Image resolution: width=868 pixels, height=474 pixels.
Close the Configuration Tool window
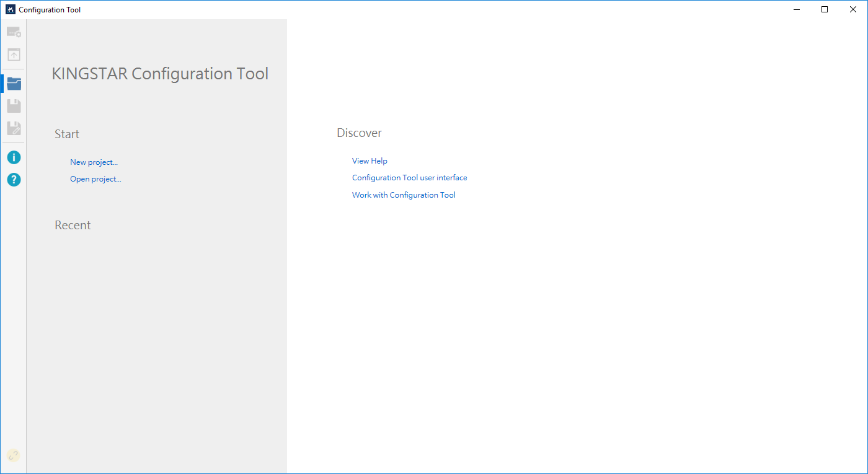(x=853, y=9)
